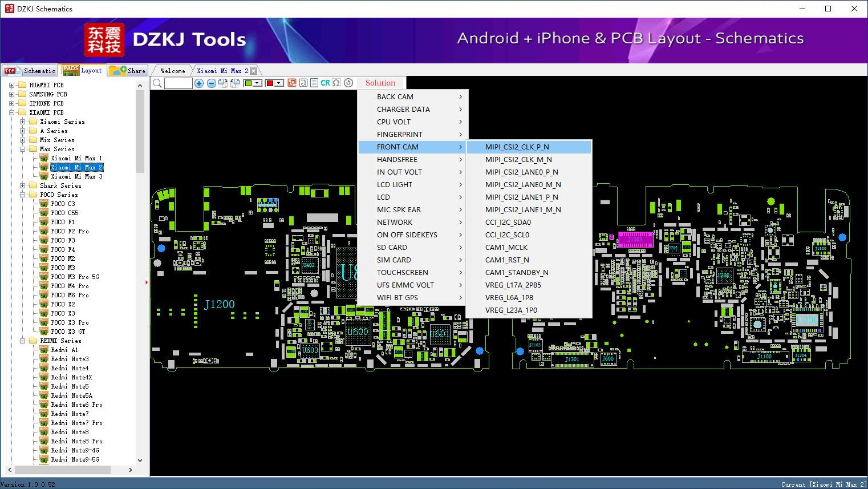Select MIPI_CSI2_CLK_M_N in the submenu
The image size is (868, 489).
pyautogui.click(x=529, y=160)
